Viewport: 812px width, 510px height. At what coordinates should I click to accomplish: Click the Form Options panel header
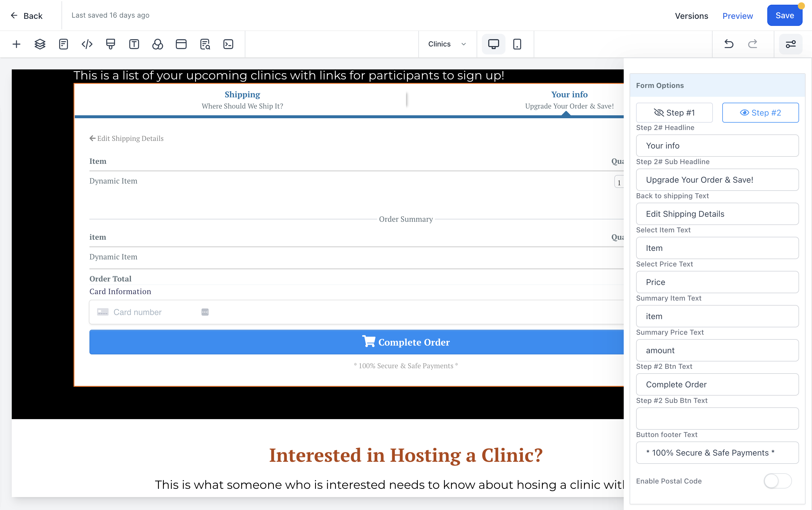pyautogui.click(x=717, y=86)
